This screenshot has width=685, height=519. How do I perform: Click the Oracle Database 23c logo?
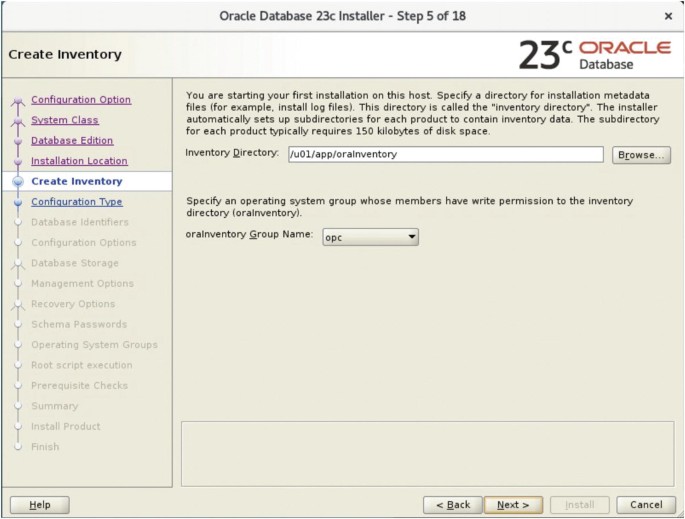point(595,55)
